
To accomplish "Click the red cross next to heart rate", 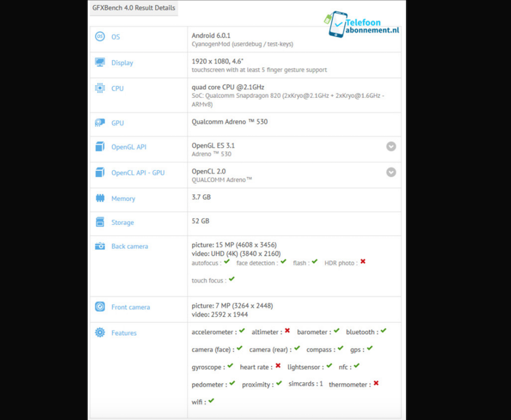I will (x=278, y=366).
